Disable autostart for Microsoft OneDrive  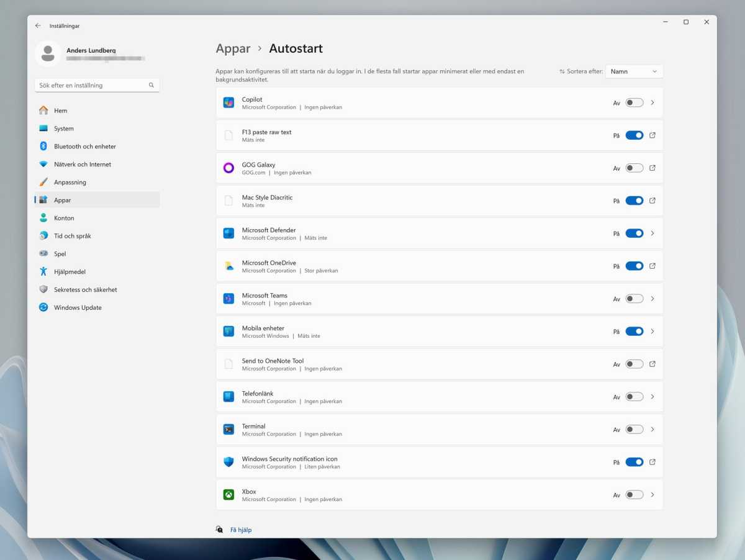coord(634,266)
